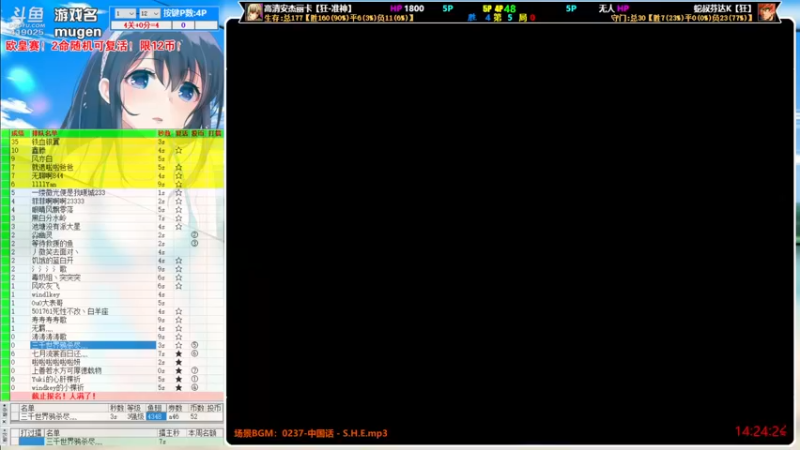
Task: Click the 秒数 column header in the queue table
Action: (164, 133)
